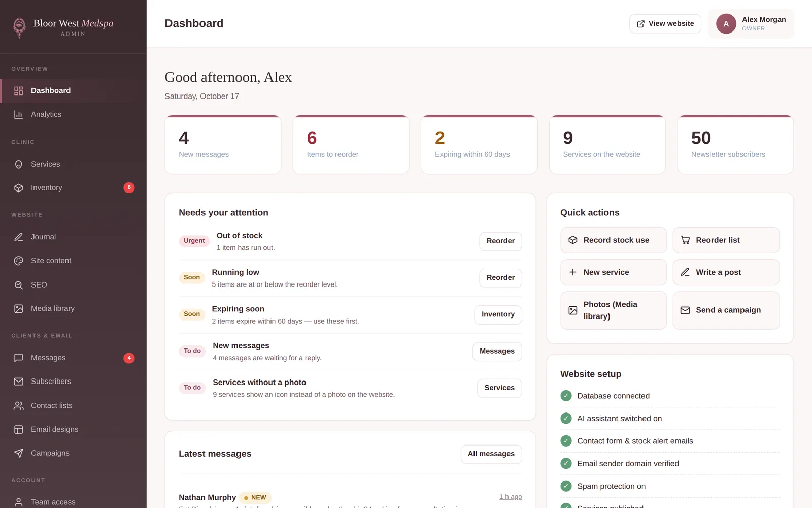Click the SEO magnifier icon
Viewport: 812px width, 508px height.
tap(19, 285)
